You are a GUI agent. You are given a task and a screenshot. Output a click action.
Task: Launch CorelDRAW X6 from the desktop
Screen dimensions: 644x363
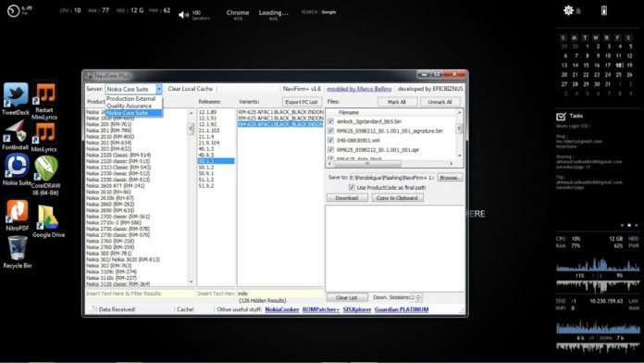tap(45, 176)
